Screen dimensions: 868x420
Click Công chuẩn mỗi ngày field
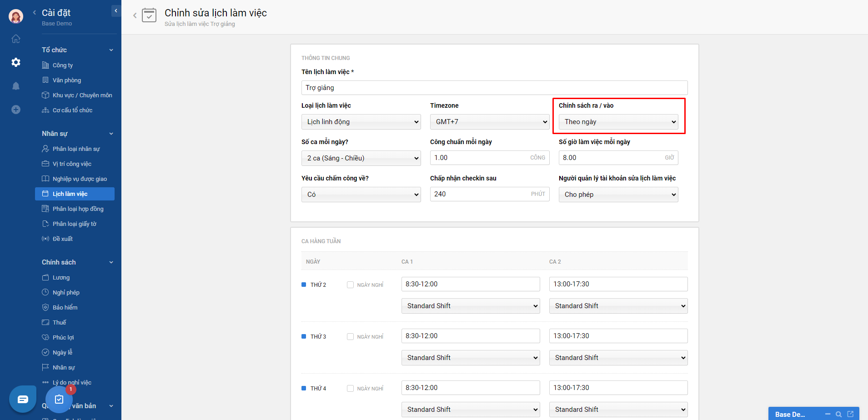pyautogui.click(x=490, y=158)
